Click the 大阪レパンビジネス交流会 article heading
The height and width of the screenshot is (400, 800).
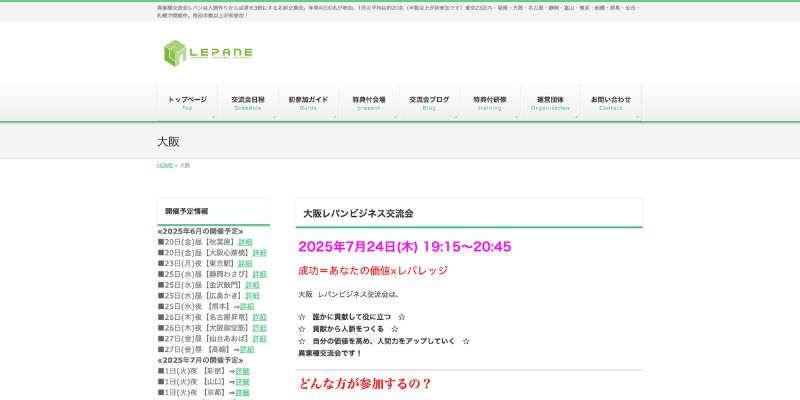point(358,214)
